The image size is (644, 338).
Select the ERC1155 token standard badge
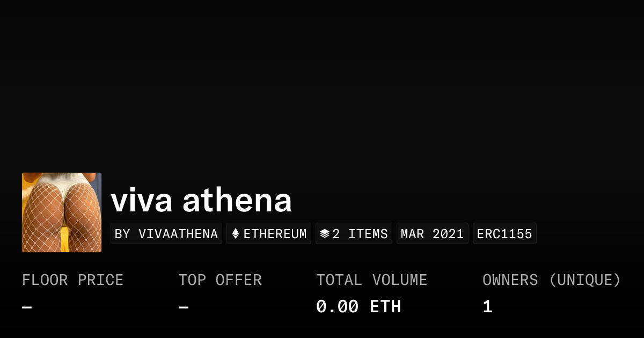tap(504, 234)
